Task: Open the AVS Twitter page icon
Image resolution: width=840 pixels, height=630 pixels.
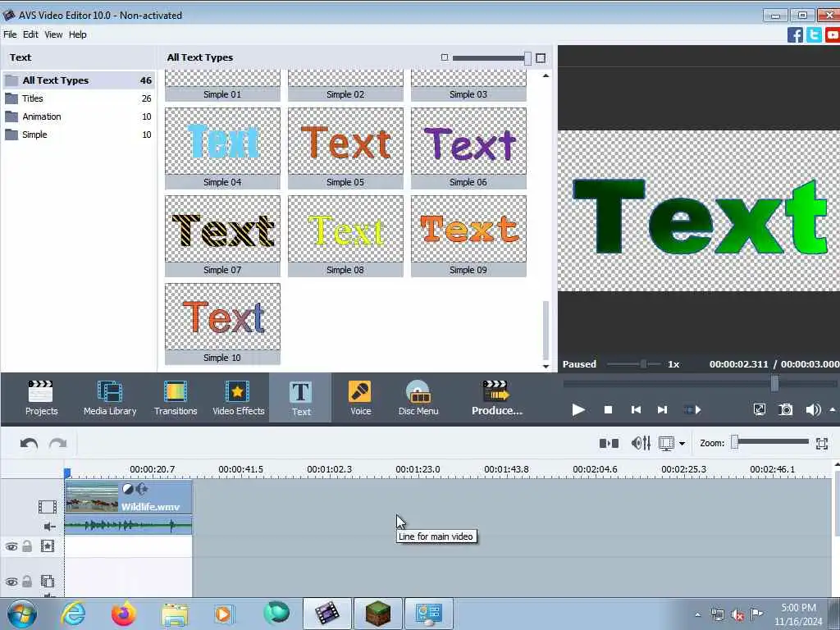Action: [x=815, y=34]
